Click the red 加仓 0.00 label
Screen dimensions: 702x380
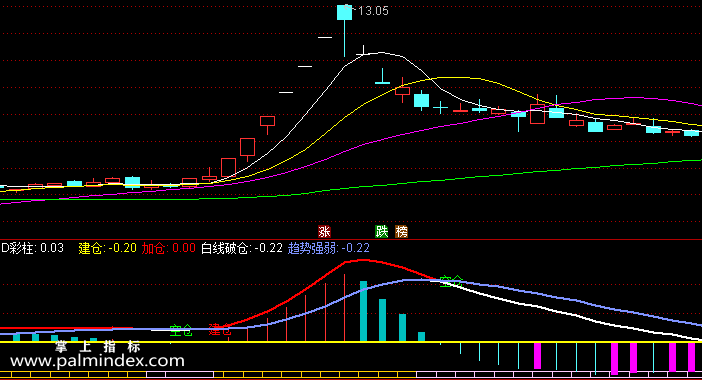[169, 248]
